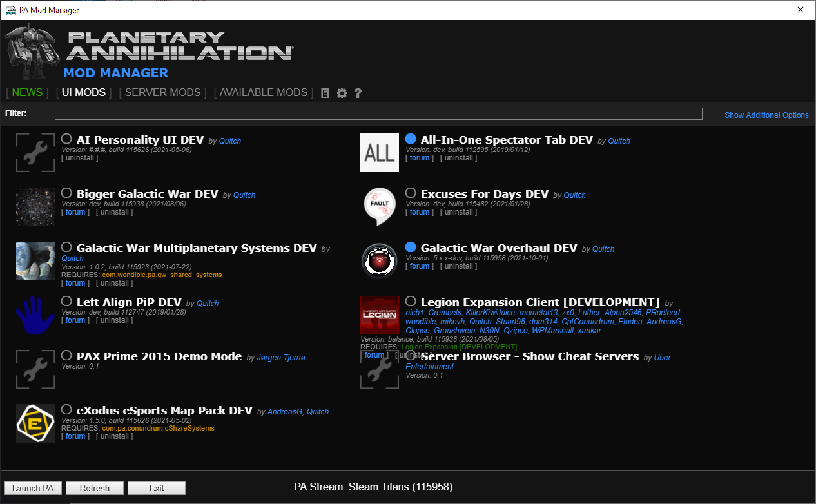Enable AI Personality UI DEV mod
The image size is (816, 504).
point(66,139)
